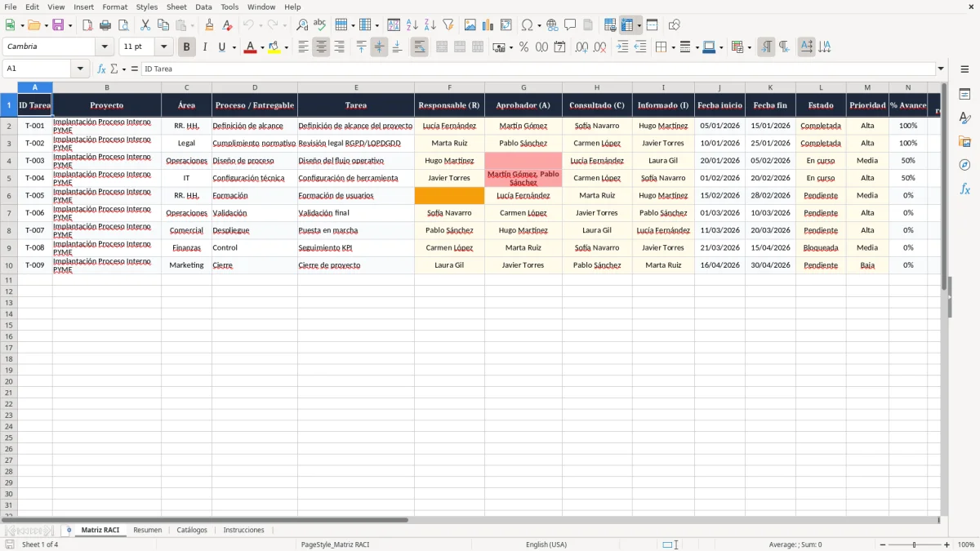Open the font color dropdown arrow

tap(261, 47)
